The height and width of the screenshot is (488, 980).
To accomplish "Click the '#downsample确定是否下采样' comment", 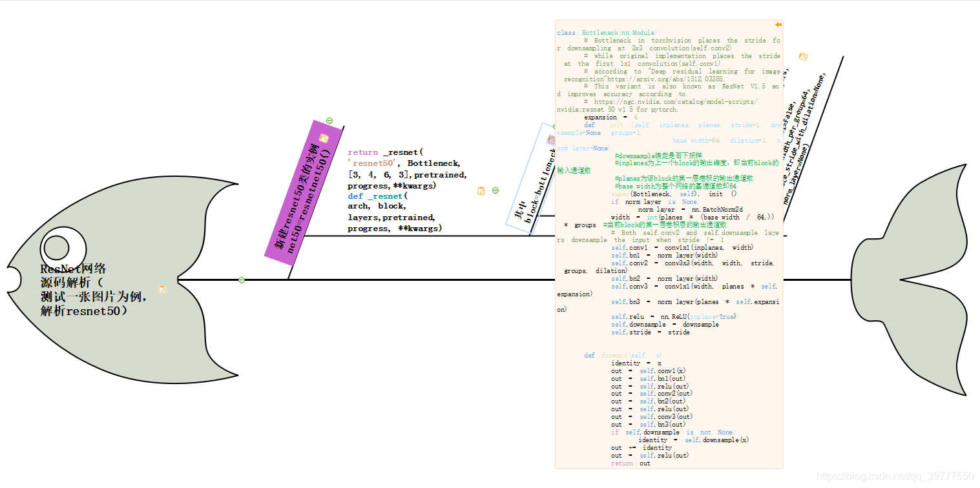I will (658, 156).
